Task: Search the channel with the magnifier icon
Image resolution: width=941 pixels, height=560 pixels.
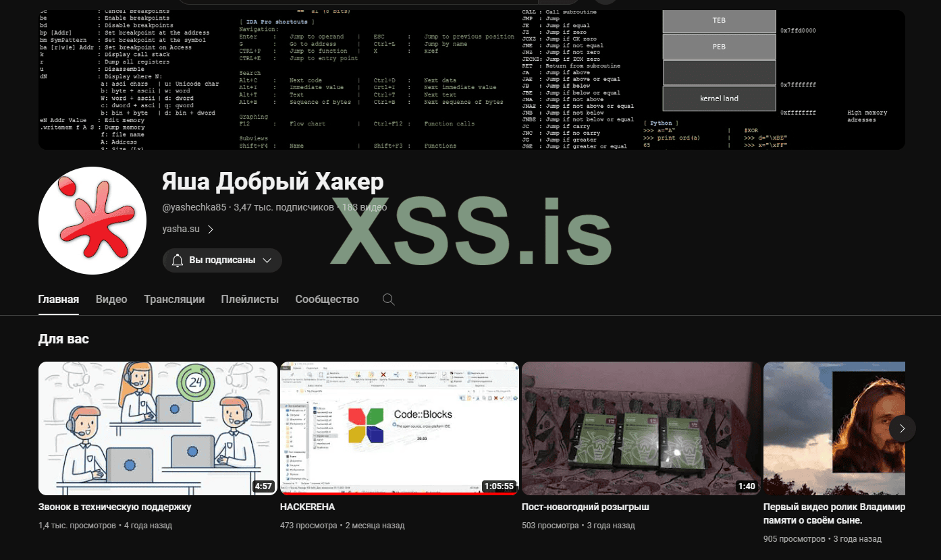Action: click(x=388, y=299)
